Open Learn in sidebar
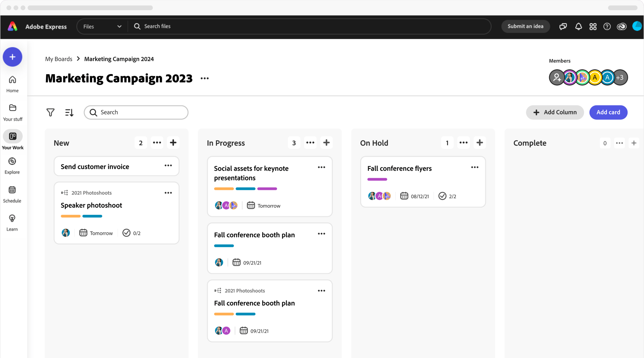644x358 pixels. (12, 223)
